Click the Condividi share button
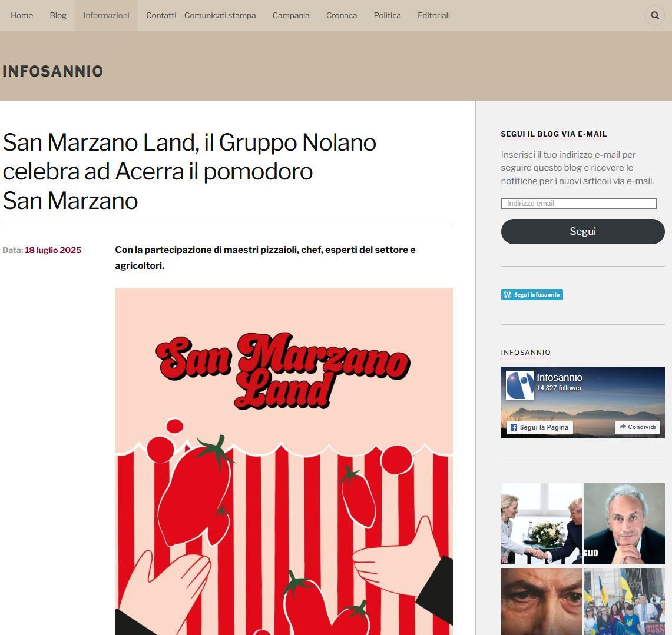This screenshot has width=672, height=635. pos(637,427)
